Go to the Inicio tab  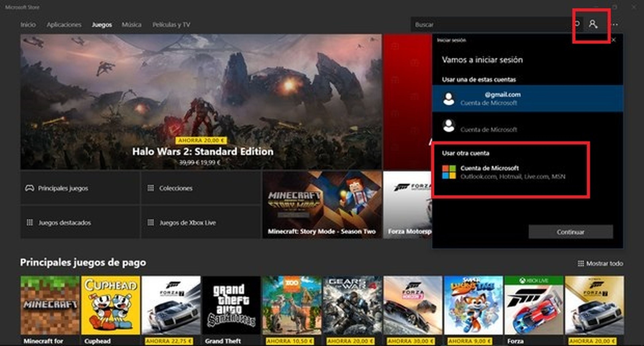pyautogui.click(x=28, y=24)
